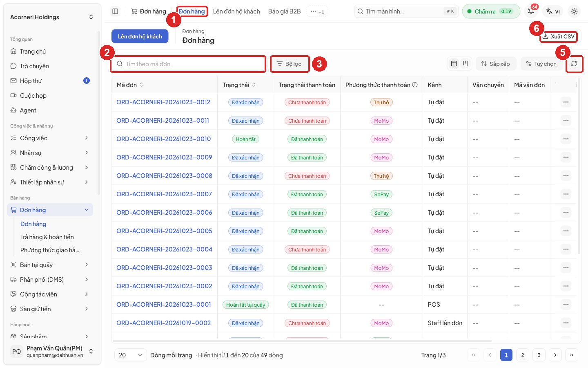Focus the Tìm màn hình search box
This screenshot has width=588, height=368.
pos(406,11)
